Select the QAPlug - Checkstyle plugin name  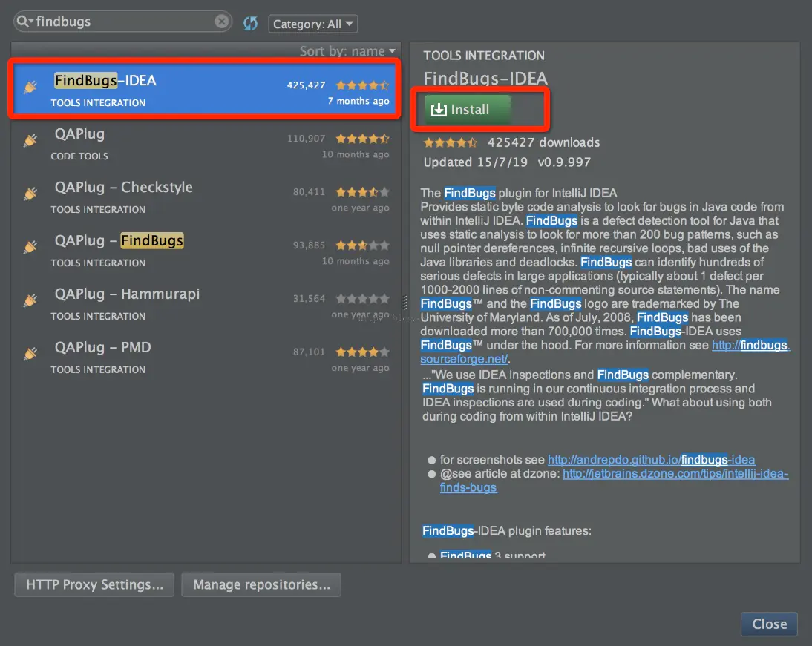coord(124,187)
